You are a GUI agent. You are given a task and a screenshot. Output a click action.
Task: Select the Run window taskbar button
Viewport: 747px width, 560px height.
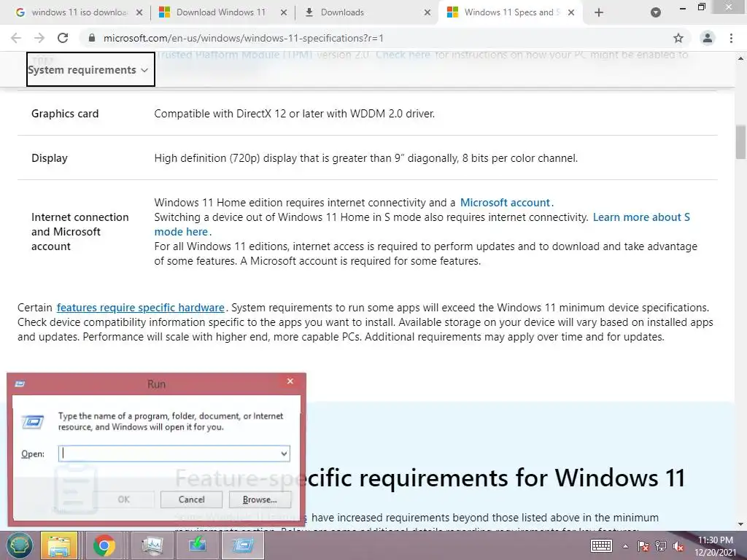tap(243, 545)
